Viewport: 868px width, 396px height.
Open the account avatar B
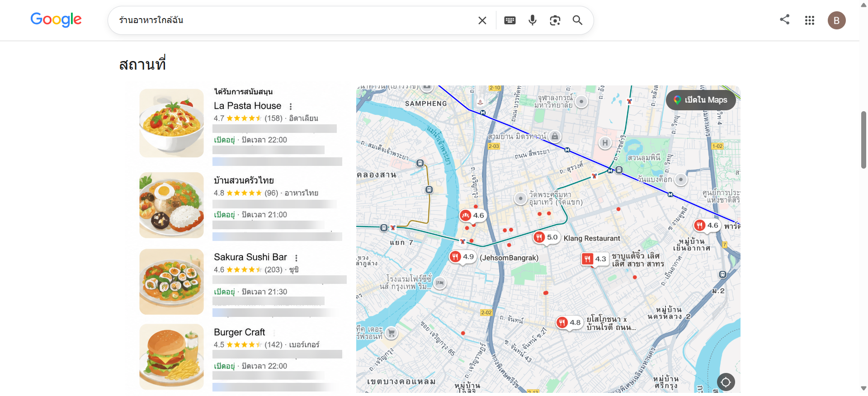coord(837,20)
